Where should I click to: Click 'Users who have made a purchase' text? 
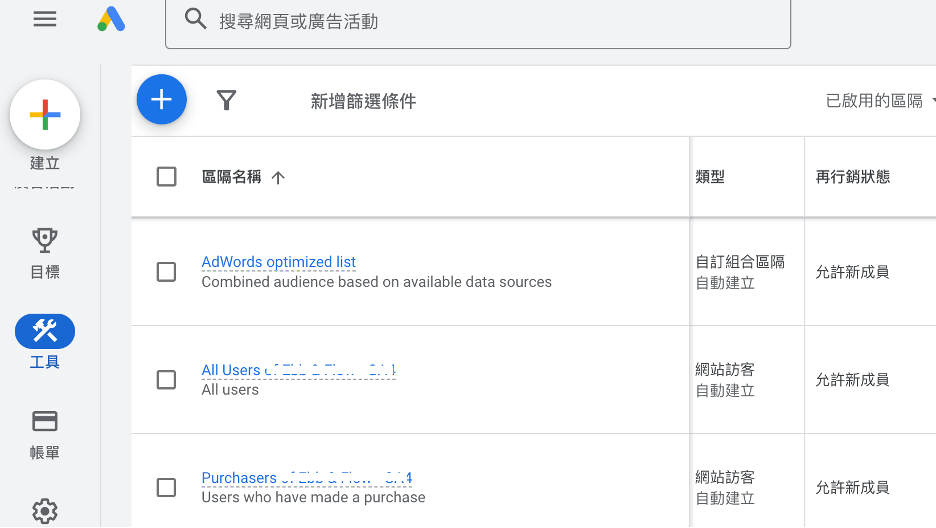coord(313,497)
